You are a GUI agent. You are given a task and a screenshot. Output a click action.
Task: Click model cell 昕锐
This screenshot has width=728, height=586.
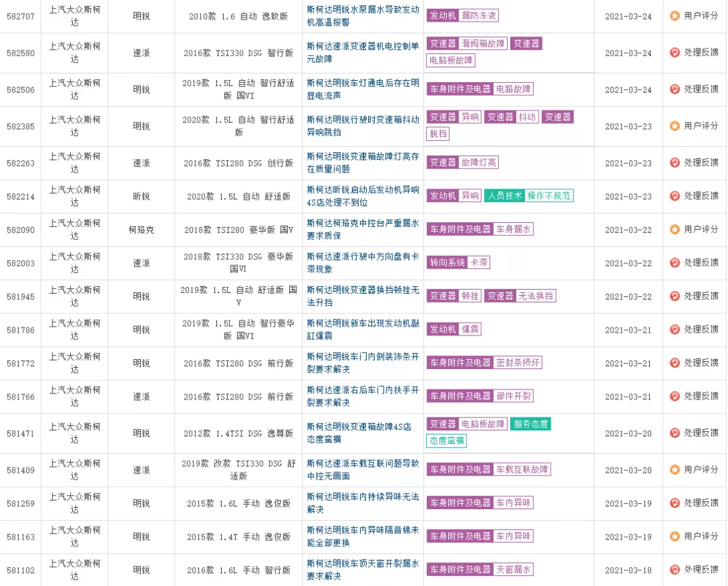coord(141,196)
